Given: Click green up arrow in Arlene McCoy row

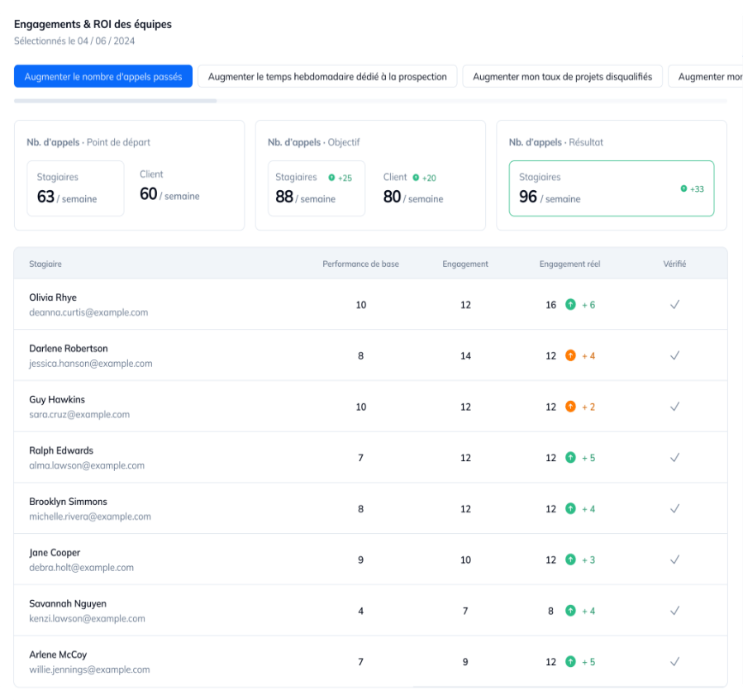Looking at the screenshot, I should coord(570,662).
